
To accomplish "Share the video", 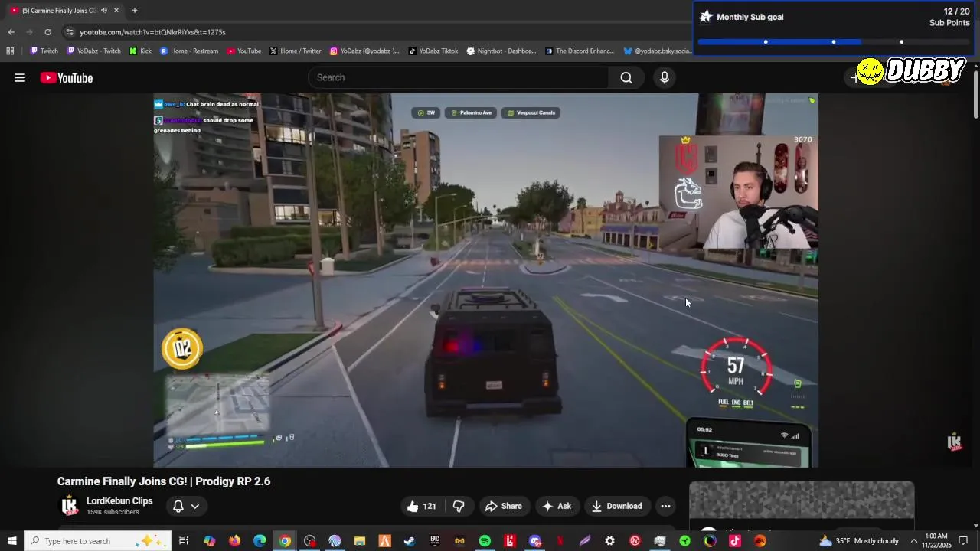I will (x=503, y=506).
